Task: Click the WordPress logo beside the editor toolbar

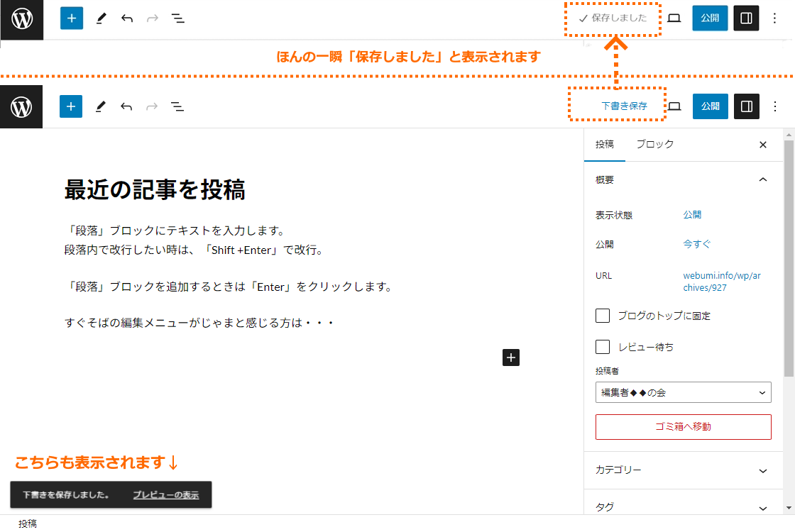Action: pyautogui.click(x=21, y=106)
